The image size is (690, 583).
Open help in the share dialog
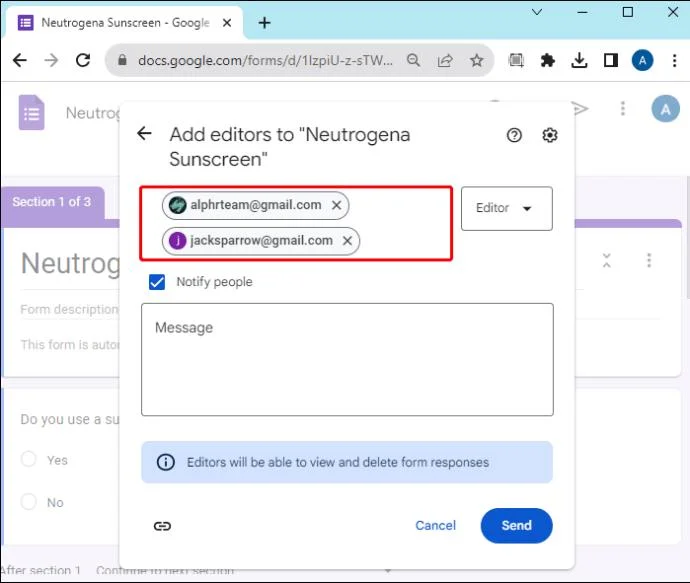pyautogui.click(x=514, y=135)
